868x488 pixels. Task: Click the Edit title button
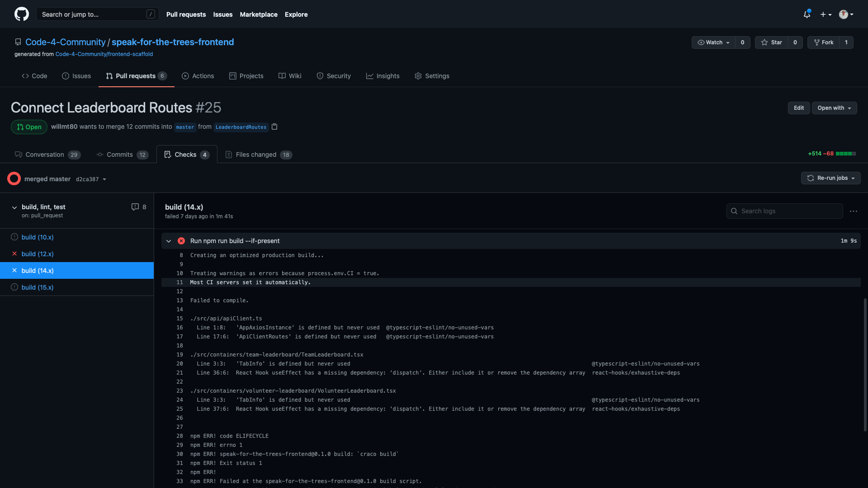[798, 108]
